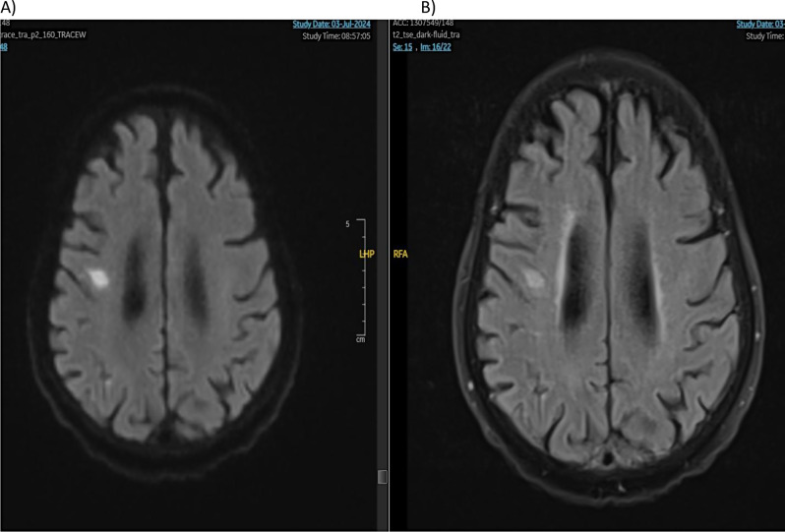Click the Im: 16/22 image link
Viewport: 785px width, 532px height.
435,47
